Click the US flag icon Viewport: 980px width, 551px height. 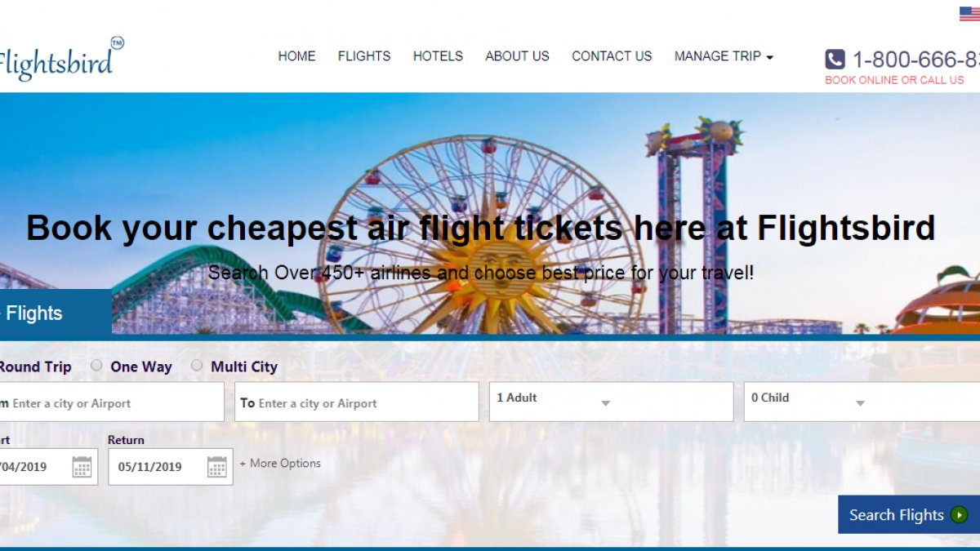pos(969,14)
